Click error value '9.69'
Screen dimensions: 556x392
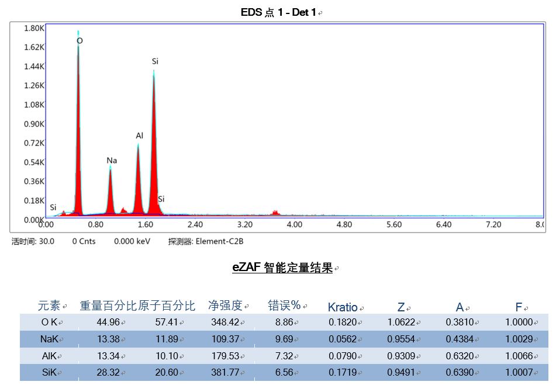pyautogui.click(x=284, y=339)
